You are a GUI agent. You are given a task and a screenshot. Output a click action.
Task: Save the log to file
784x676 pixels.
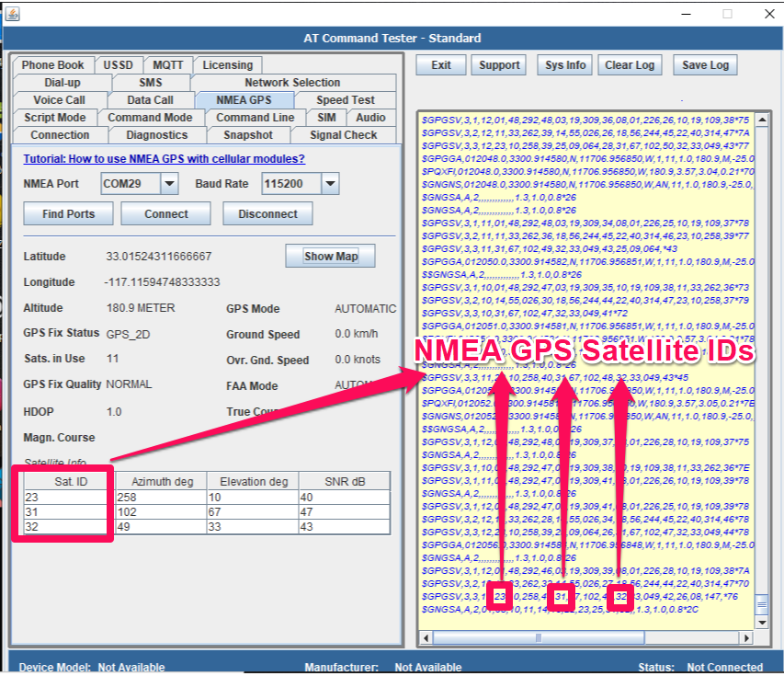(705, 65)
